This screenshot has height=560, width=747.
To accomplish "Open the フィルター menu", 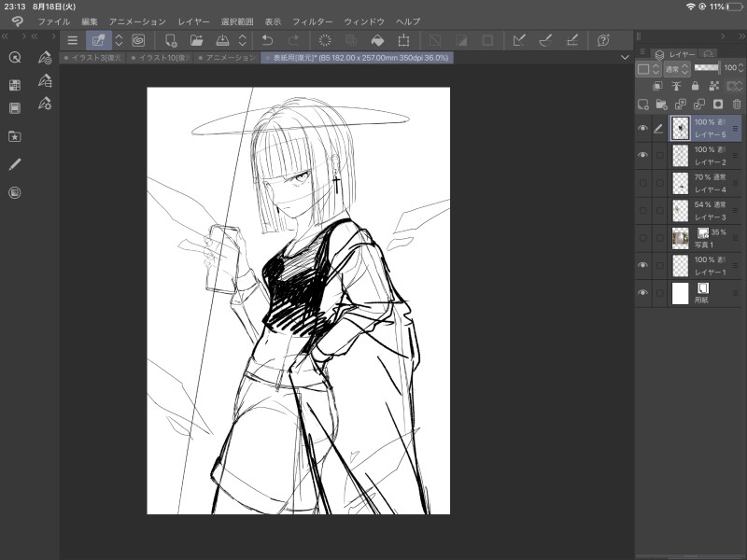I will coord(312,21).
